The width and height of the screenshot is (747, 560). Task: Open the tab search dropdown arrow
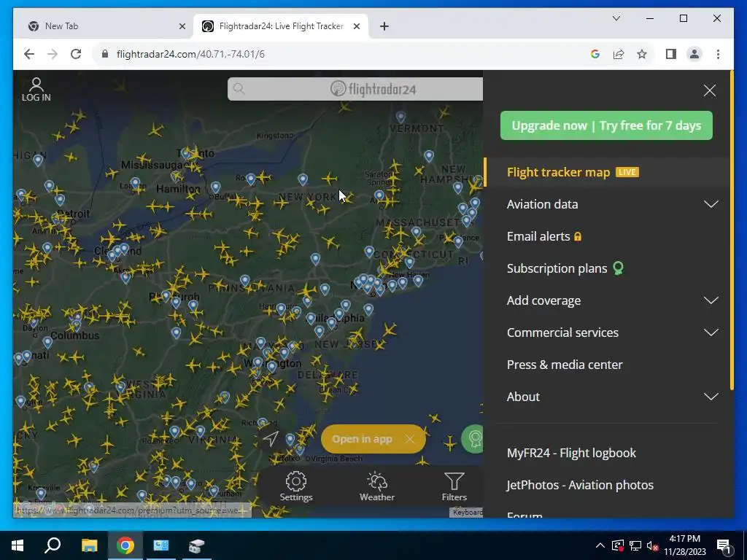click(x=616, y=18)
